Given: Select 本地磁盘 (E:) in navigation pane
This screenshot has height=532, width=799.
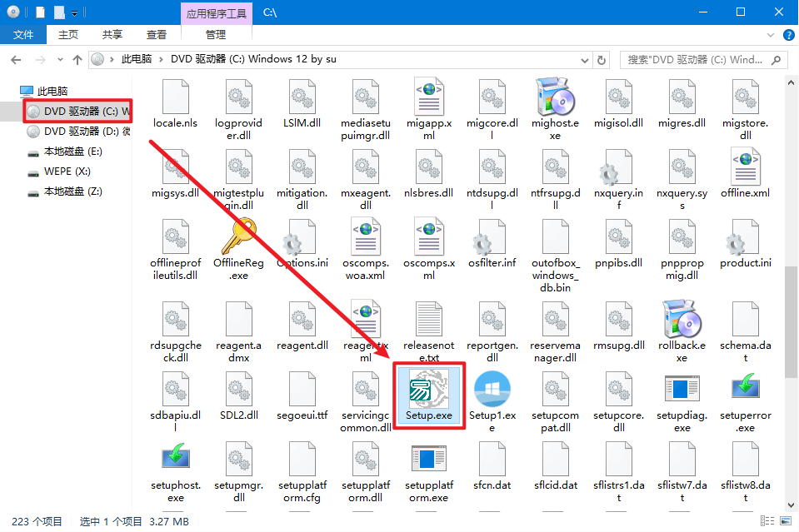Looking at the screenshot, I should click(72, 152).
